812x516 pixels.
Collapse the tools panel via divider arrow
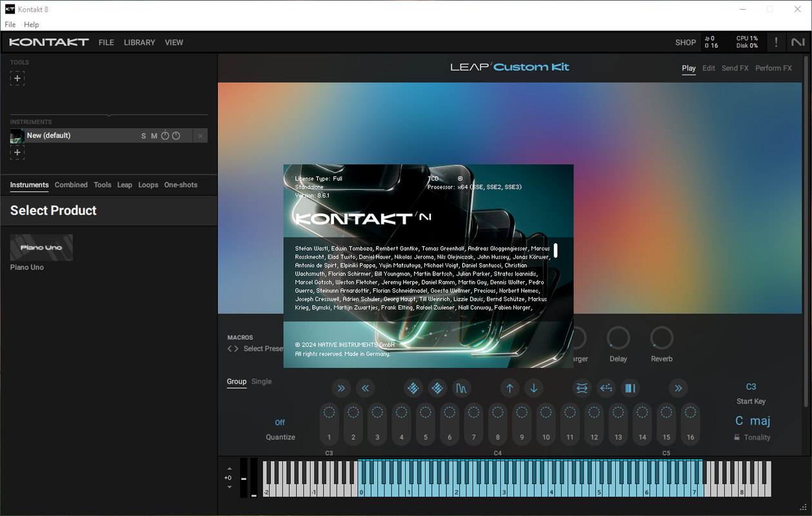point(109,115)
